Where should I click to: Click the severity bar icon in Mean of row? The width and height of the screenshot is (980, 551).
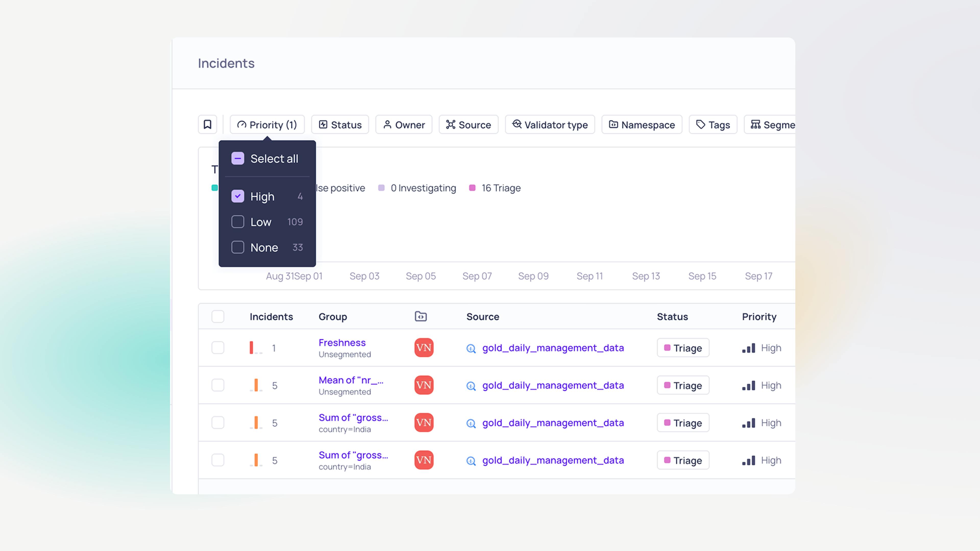click(256, 385)
